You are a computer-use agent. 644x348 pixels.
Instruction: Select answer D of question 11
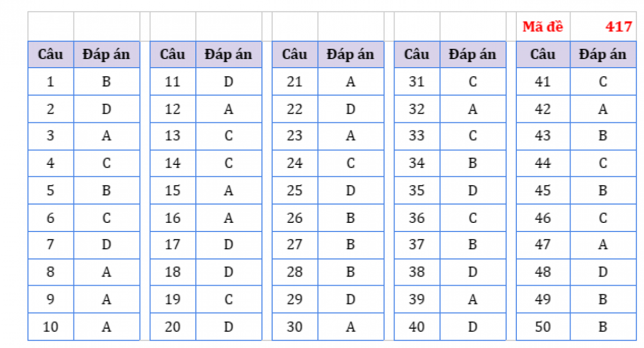[229, 82]
